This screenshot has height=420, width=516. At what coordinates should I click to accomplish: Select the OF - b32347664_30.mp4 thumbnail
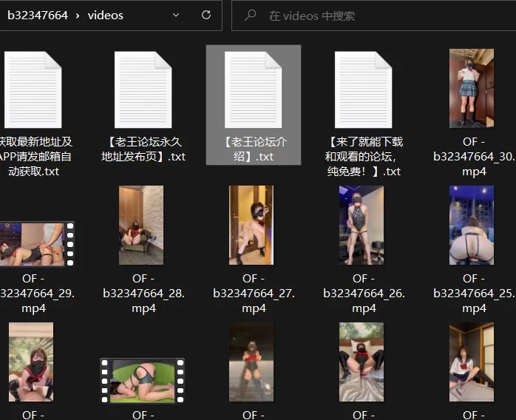(x=472, y=89)
